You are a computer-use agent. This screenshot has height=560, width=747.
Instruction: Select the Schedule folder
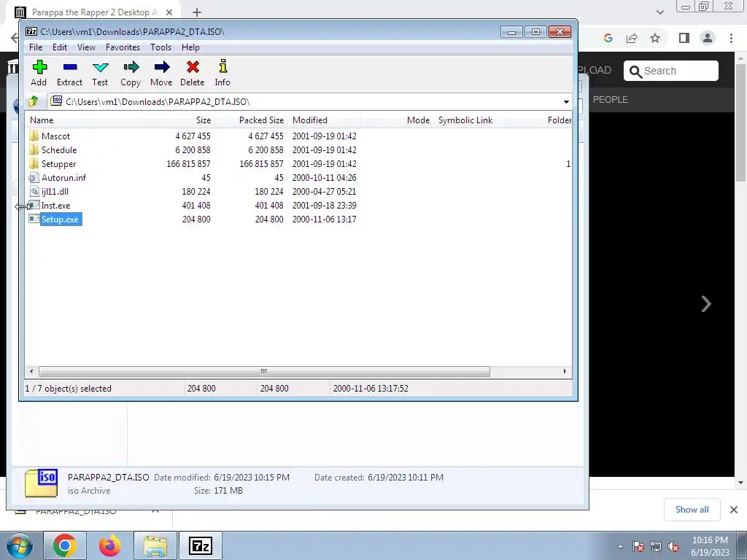58,150
